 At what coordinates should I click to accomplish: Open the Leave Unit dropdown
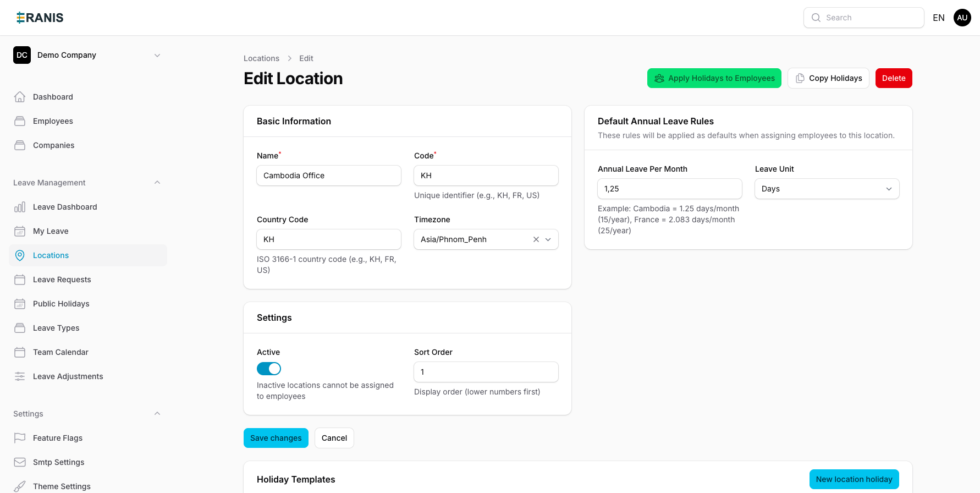827,189
